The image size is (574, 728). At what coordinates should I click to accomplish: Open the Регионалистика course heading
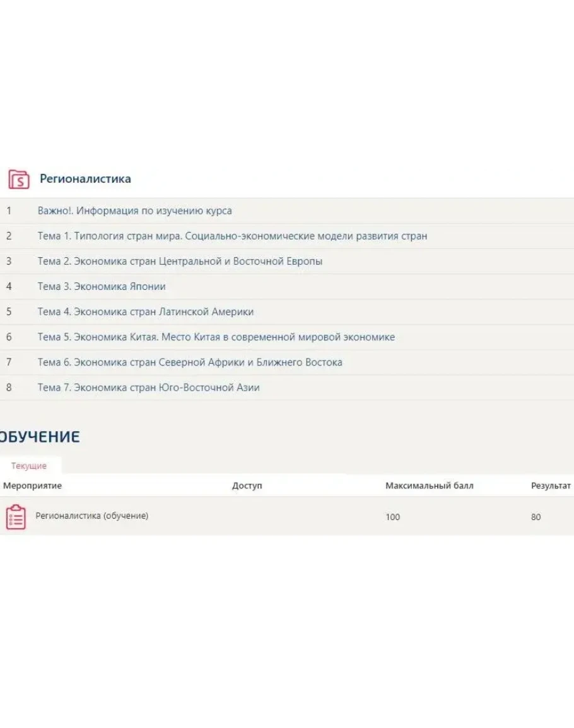pos(85,179)
